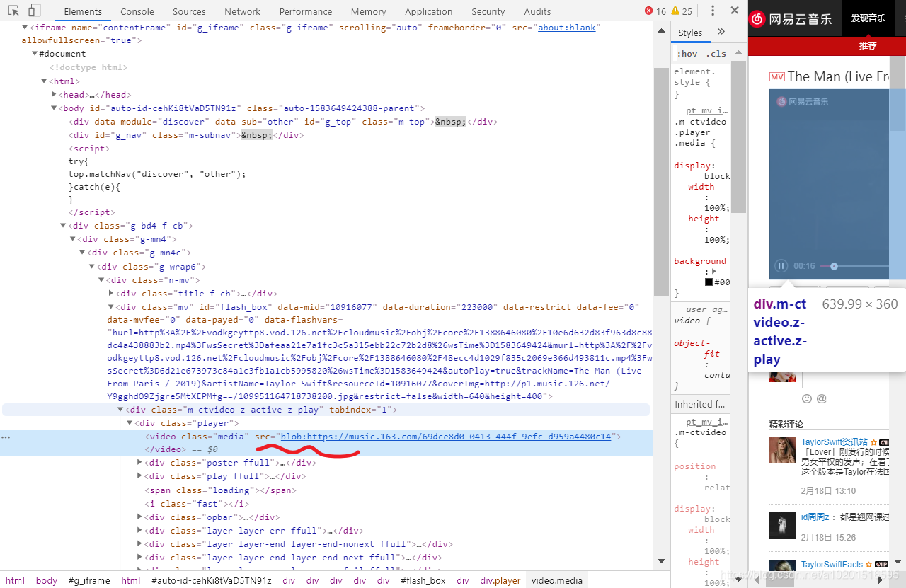Click the NetEase Cloud Music logo
The image size is (906, 588).
791,18
